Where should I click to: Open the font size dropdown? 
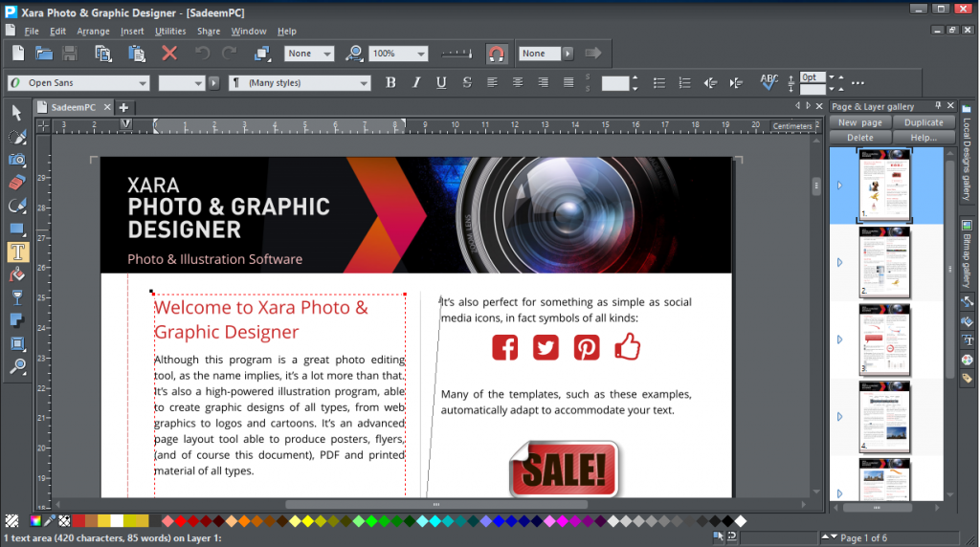point(198,83)
